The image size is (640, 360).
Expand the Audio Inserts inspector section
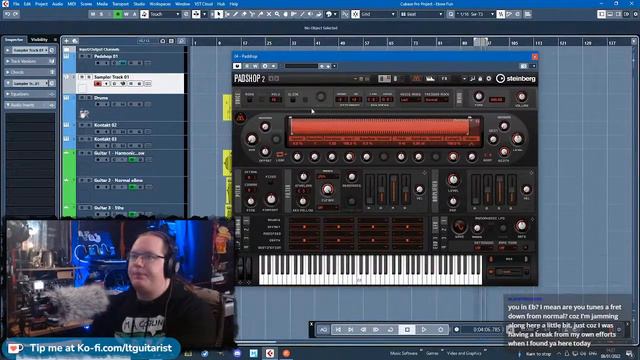click(30, 105)
